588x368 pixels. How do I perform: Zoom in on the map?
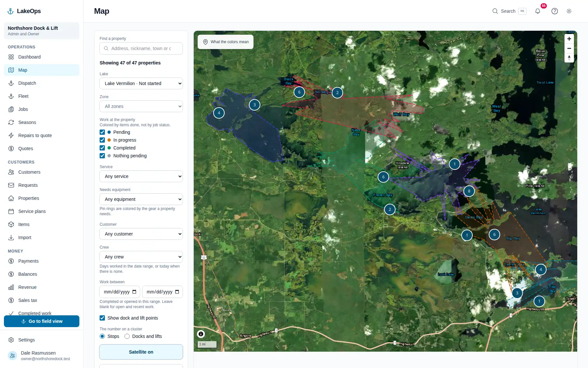click(569, 39)
